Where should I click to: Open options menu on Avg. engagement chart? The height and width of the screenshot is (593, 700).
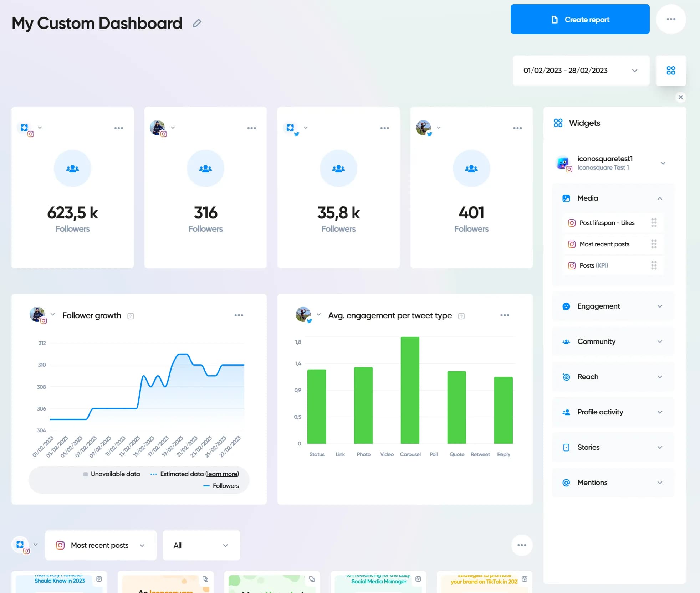tap(504, 315)
